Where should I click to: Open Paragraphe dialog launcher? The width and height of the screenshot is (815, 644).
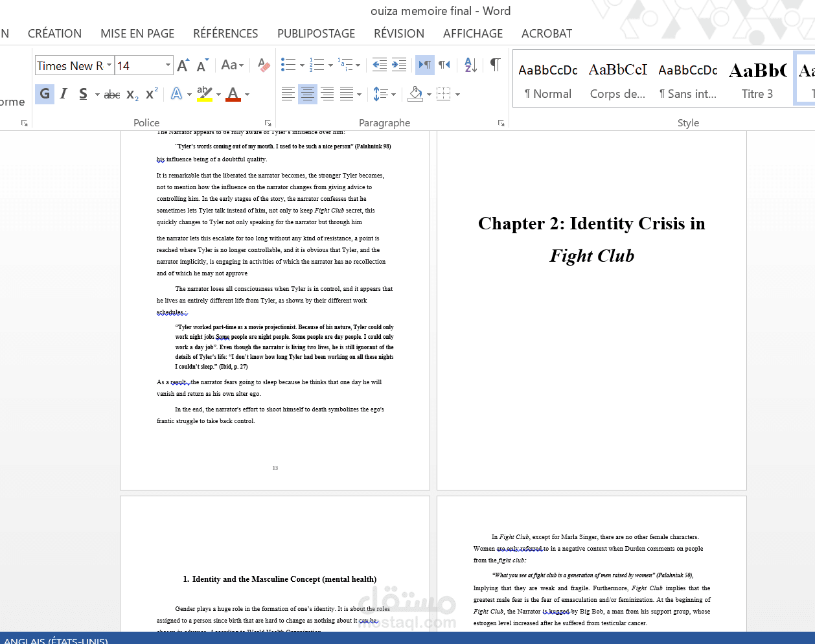(x=501, y=122)
